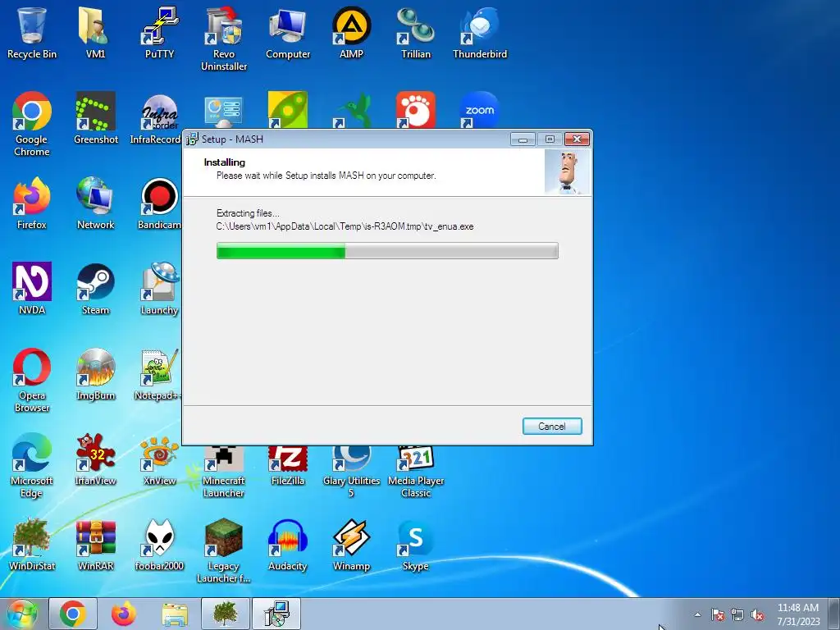
Task: Open the IrfanView shortcut
Action: coord(95,459)
